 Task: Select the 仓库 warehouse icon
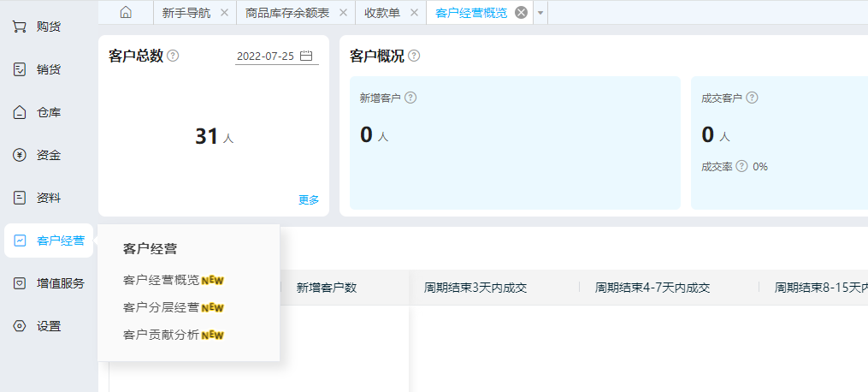(20, 112)
